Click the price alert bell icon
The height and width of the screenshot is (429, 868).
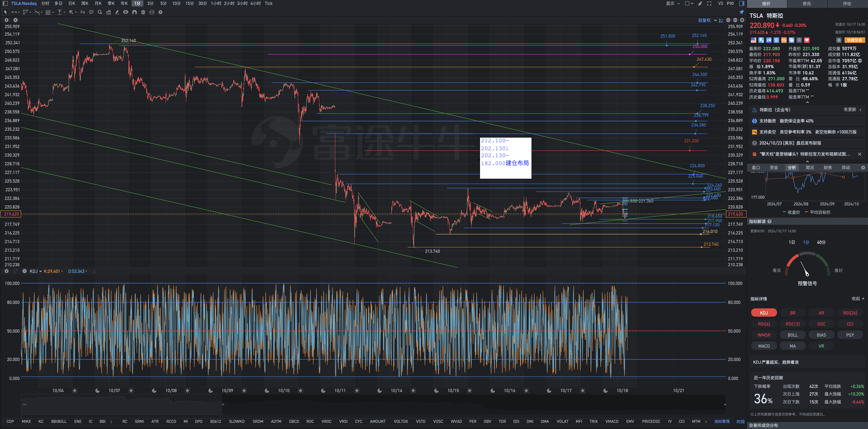click(x=839, y=40)
